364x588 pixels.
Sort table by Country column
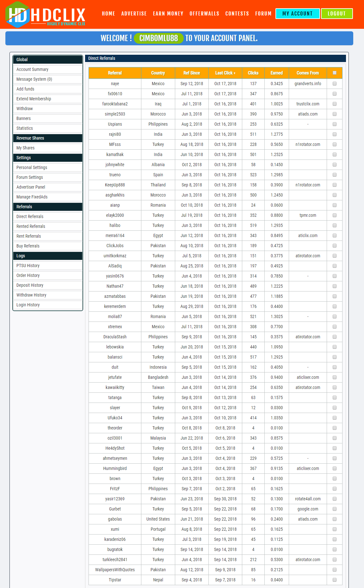pyautogui.click(x=158, y=73)
